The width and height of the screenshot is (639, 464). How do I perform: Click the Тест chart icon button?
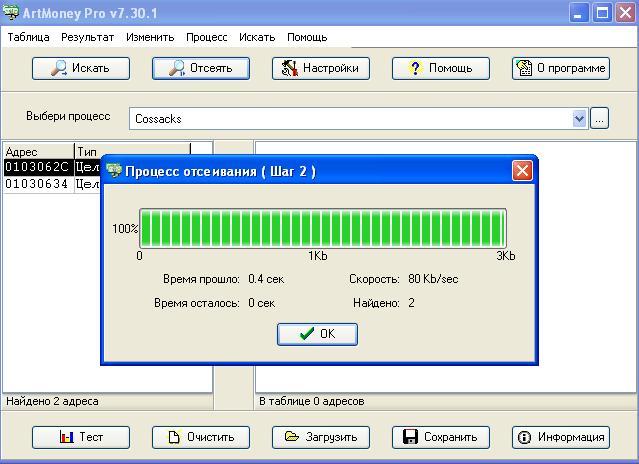pyautogui.click(x=81, y=437)
